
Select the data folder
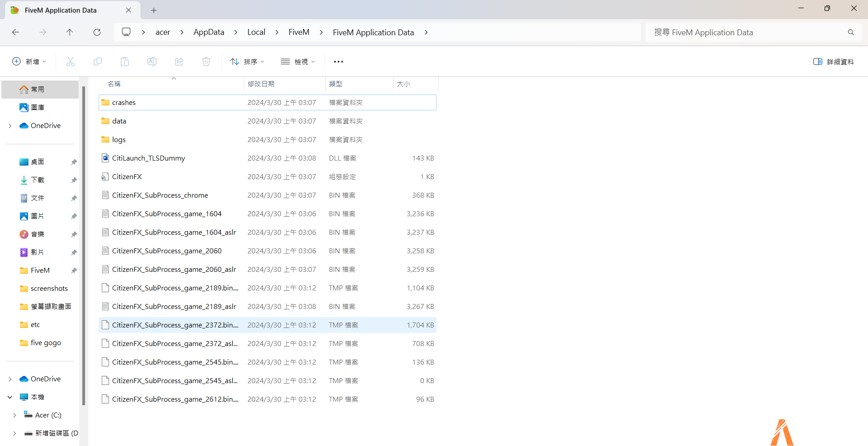pos(267,121)
